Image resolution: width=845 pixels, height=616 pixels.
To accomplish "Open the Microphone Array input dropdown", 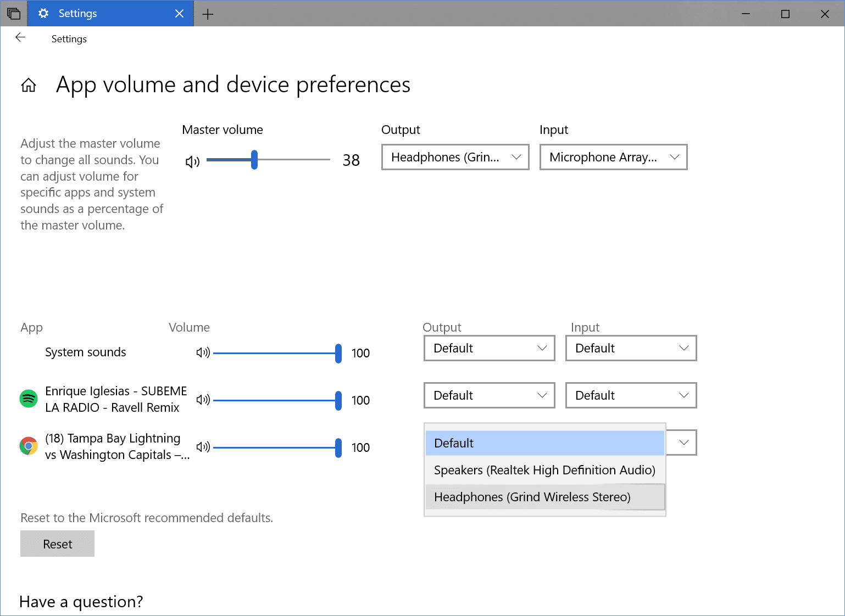I will [x=613, y=158].
